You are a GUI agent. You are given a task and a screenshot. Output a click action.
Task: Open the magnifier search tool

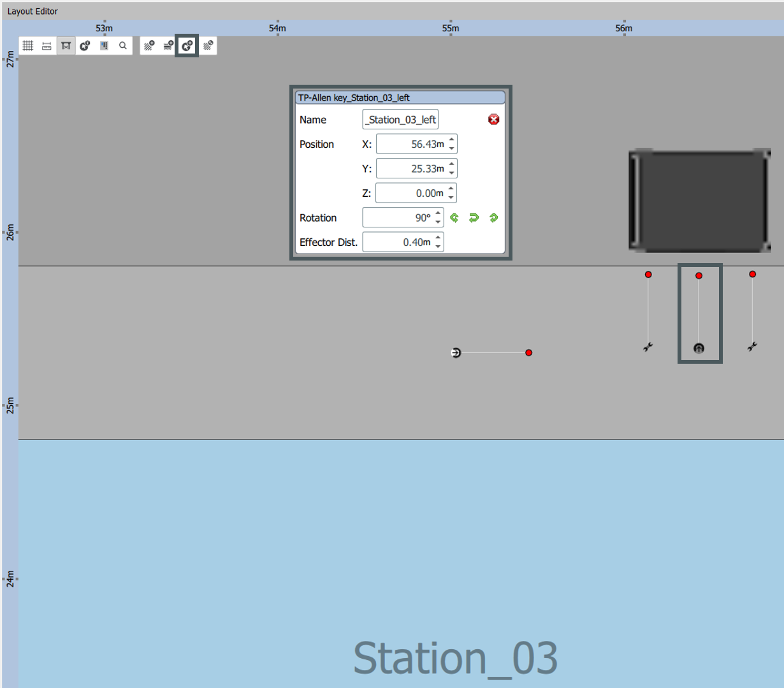tap(123, 46)
